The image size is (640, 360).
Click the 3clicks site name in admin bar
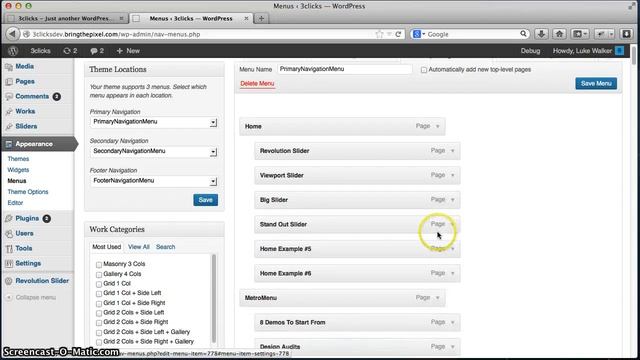point(40,51)
